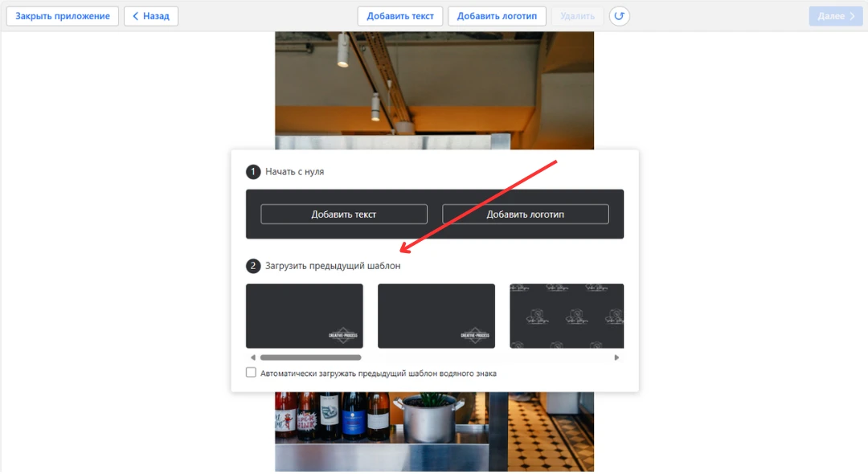Screen dimensions: 868x474
Task: Choose the repeating-pattern watermark template thumbnail
Action: [567, 316]
